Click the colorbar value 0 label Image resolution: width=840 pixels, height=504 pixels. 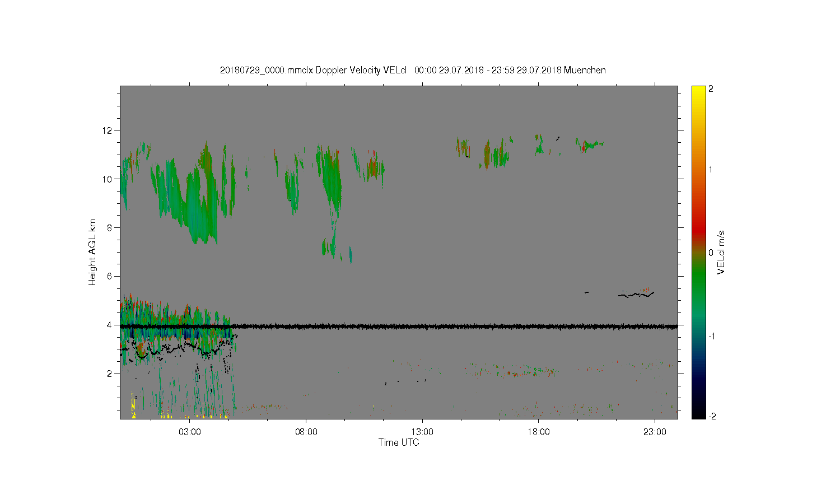pyautogui.click(x=711, y=253)
